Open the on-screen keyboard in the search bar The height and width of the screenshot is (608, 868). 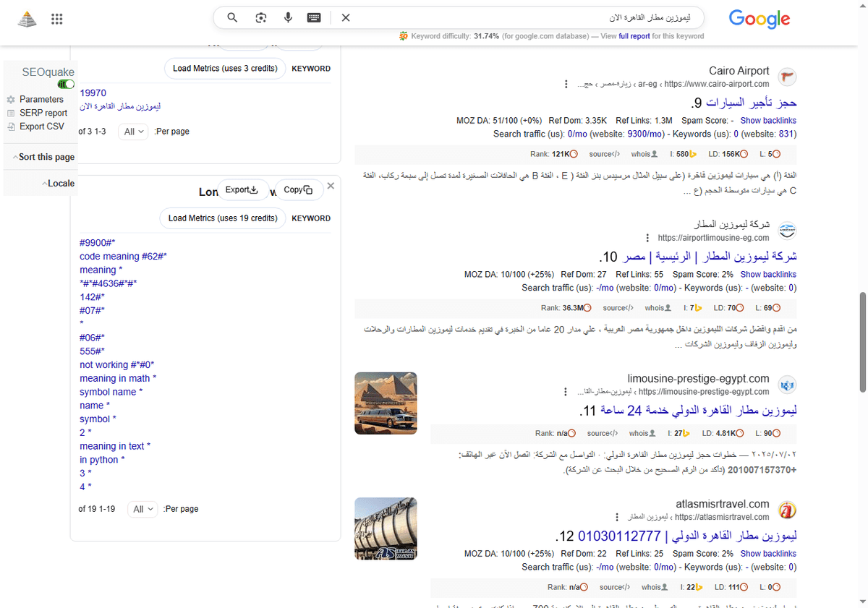point(313,18)
